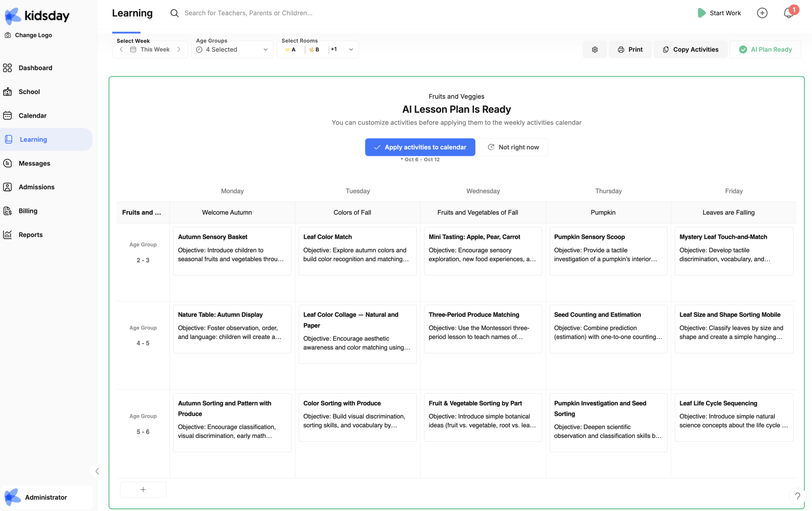
Task: Dismiss with Not right now button
Action: tap(513, 147)
